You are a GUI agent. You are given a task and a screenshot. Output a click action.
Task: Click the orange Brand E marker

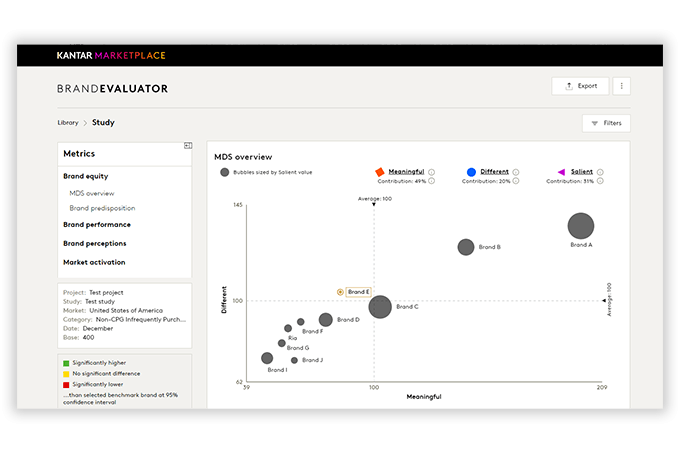340,292
